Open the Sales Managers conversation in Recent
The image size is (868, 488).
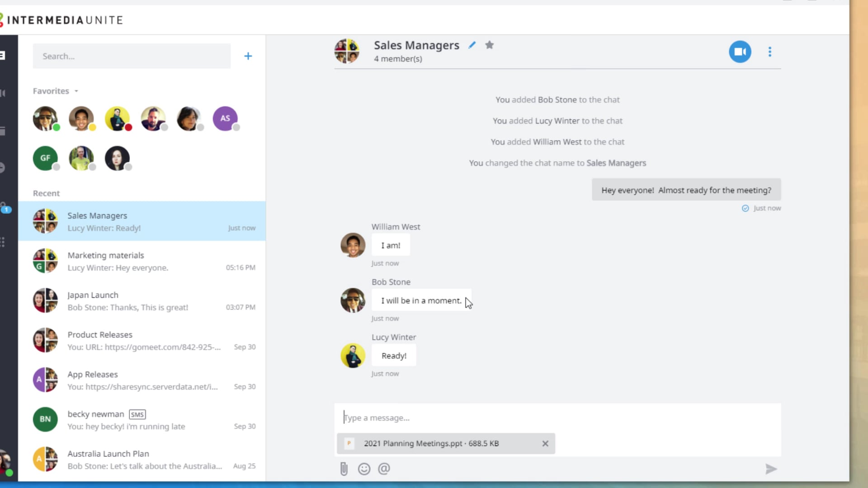(x=142, y=221)
